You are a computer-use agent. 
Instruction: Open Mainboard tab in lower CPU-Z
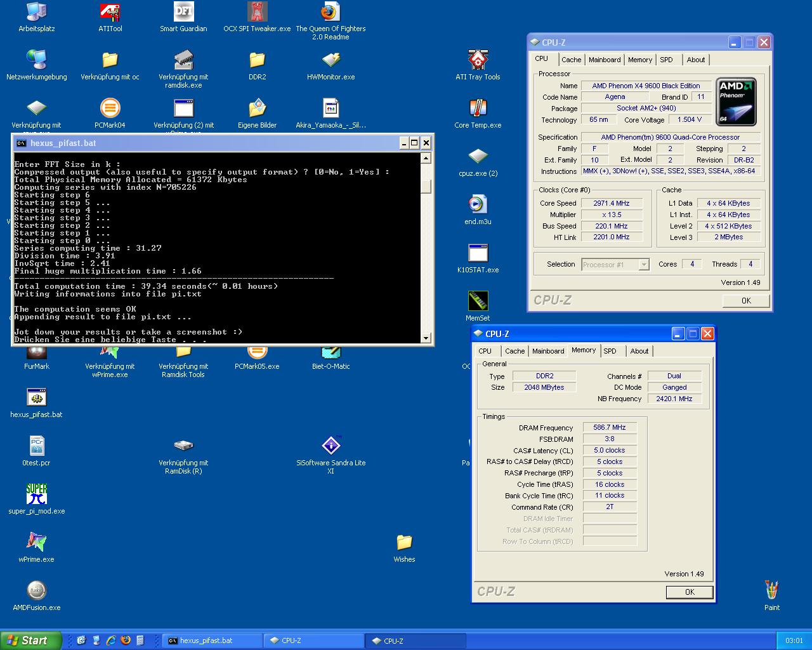(548, 351)
